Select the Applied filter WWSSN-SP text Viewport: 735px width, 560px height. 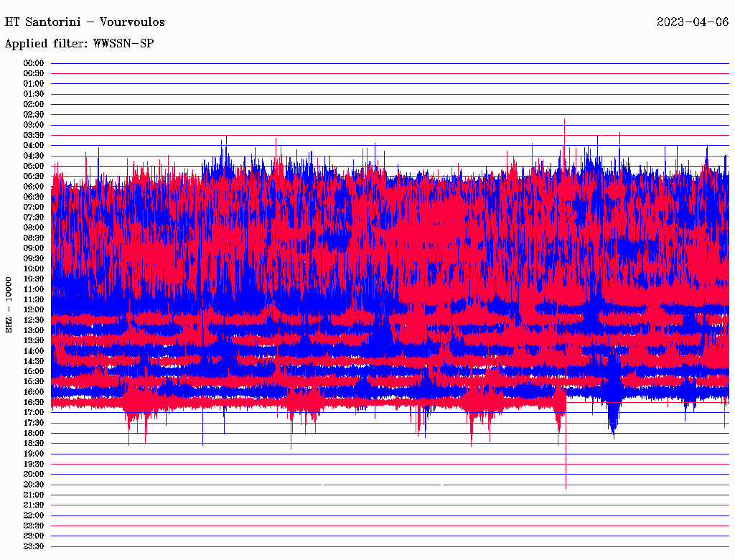(80, 44)
